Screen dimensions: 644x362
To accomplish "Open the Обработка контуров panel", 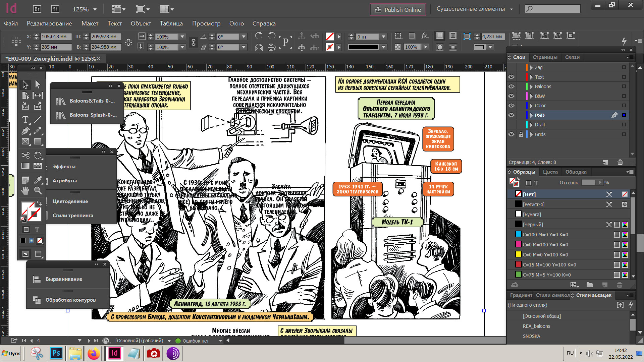I will [70, 300].
